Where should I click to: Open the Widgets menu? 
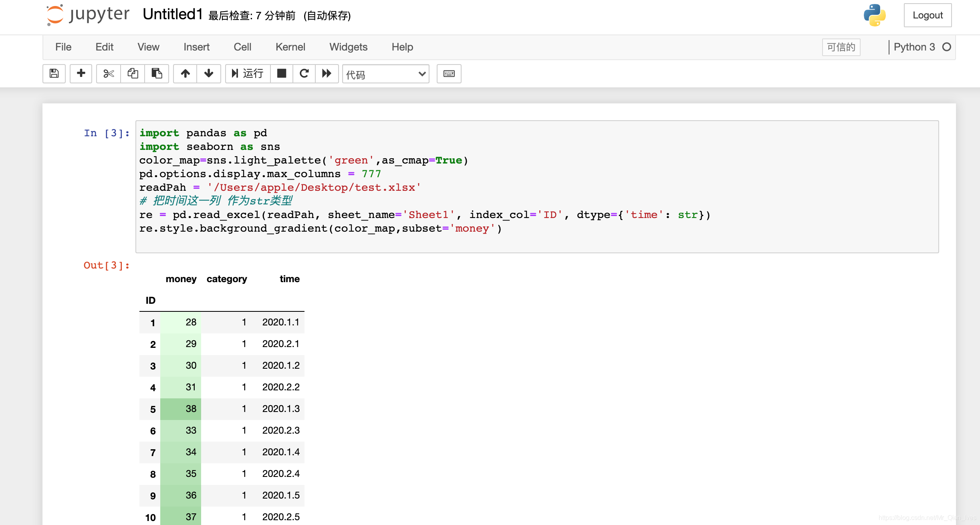(x=348, y=47)
